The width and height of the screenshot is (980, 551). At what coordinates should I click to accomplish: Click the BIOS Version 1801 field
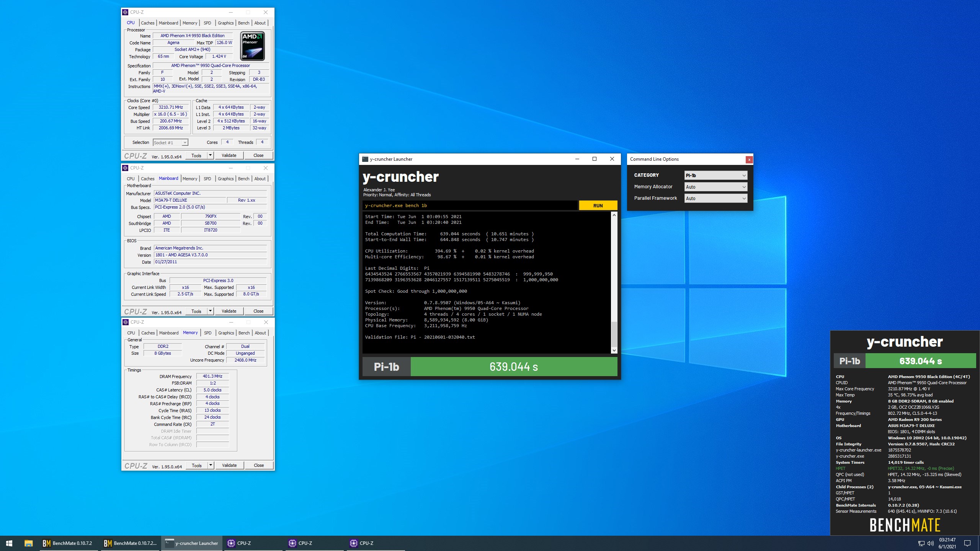point(210,255)
